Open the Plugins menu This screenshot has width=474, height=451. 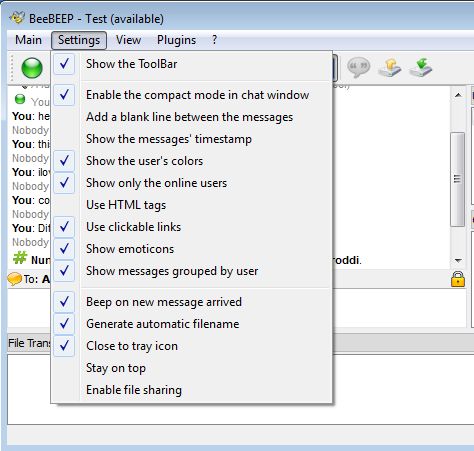coord(176,40)
